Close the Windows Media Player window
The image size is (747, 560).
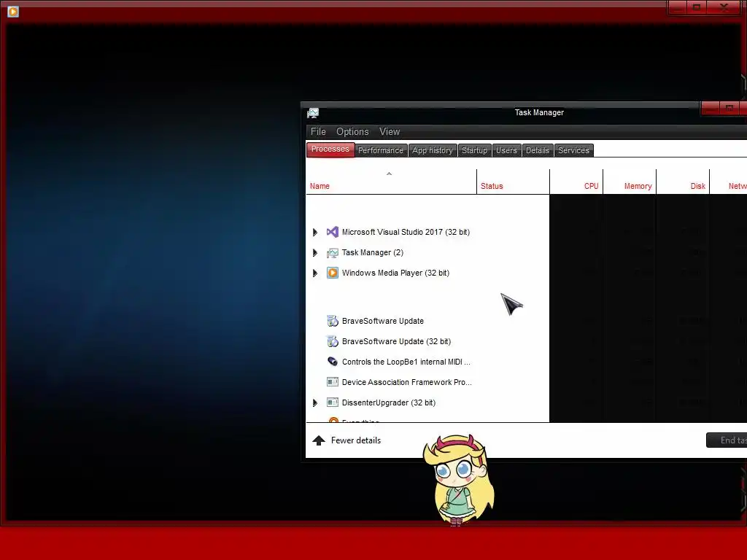point(724,7)
